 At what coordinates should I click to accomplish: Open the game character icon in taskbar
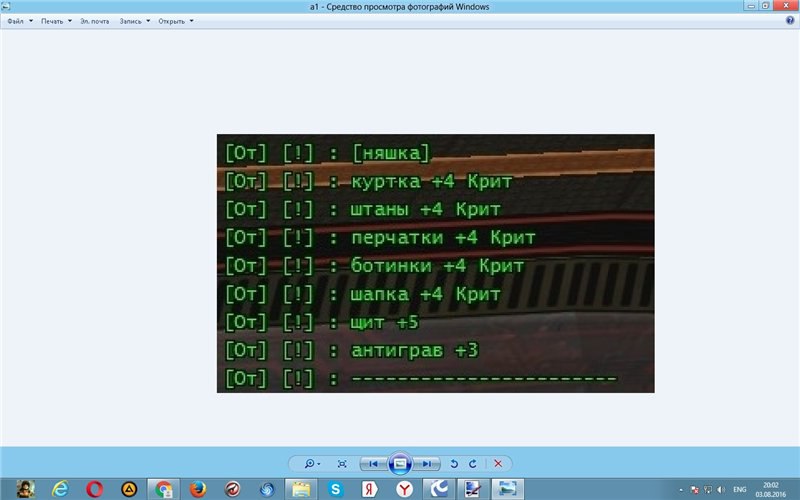pos(26,489)
